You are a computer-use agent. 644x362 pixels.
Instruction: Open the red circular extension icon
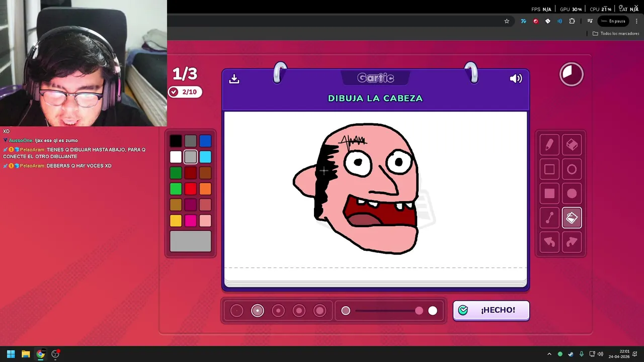pyautogui.click(x=535, y=21)
